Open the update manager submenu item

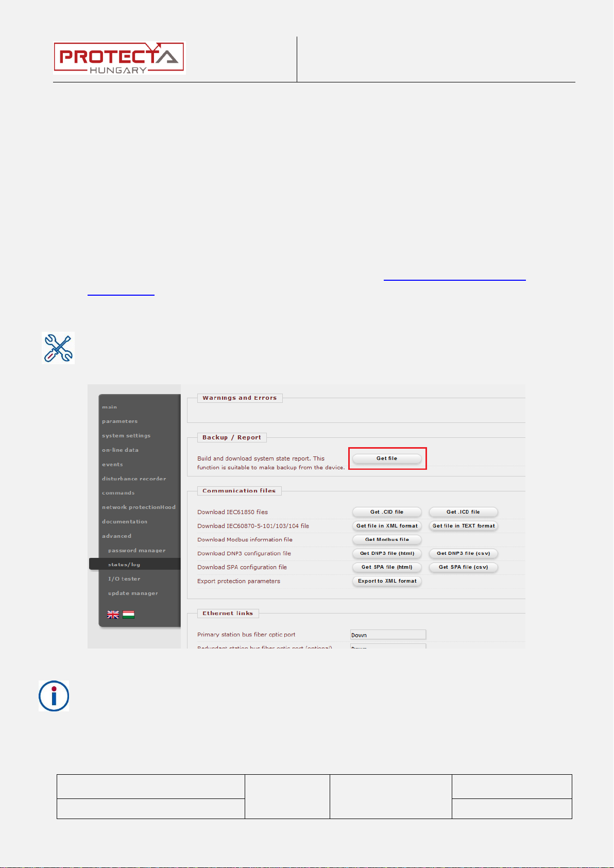pyautogui.click(x=133, y=593)
